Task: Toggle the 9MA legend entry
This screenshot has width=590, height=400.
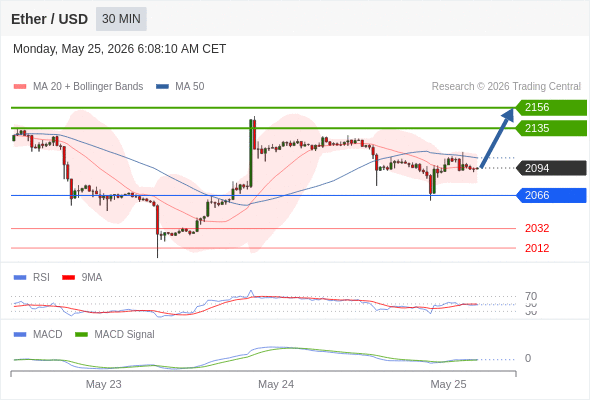Action: (82, 278)
